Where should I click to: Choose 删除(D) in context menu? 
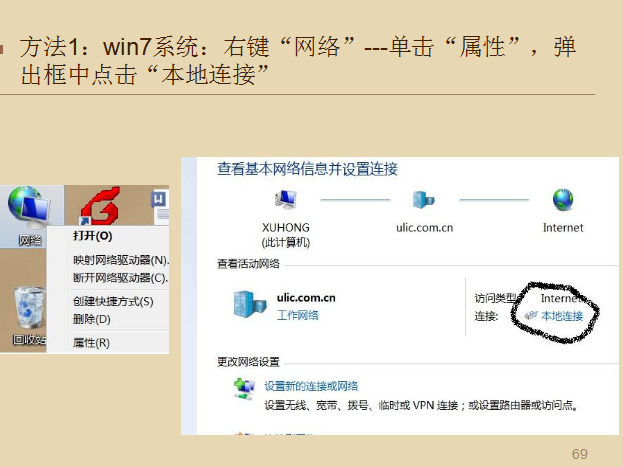pyautogui.click(x=92, y=319)
